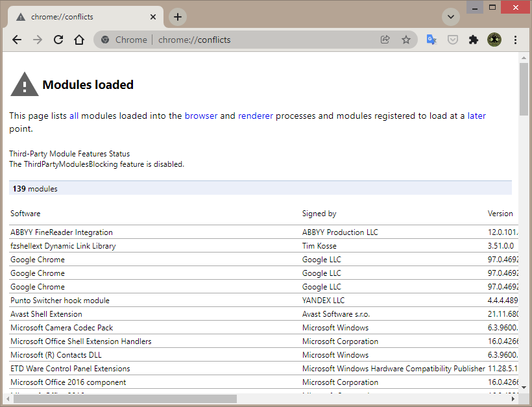Go back to the previous page
532x407 pixels.
point(17,40)
